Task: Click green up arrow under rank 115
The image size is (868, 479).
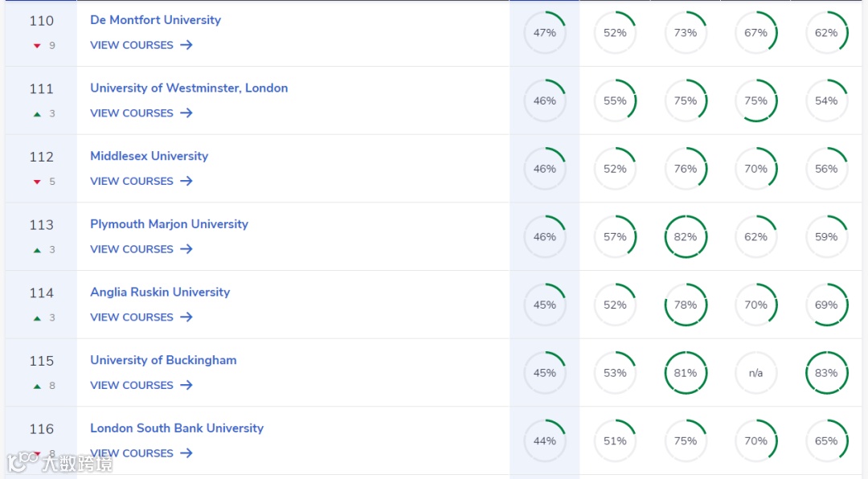Action: pos(37,386)
